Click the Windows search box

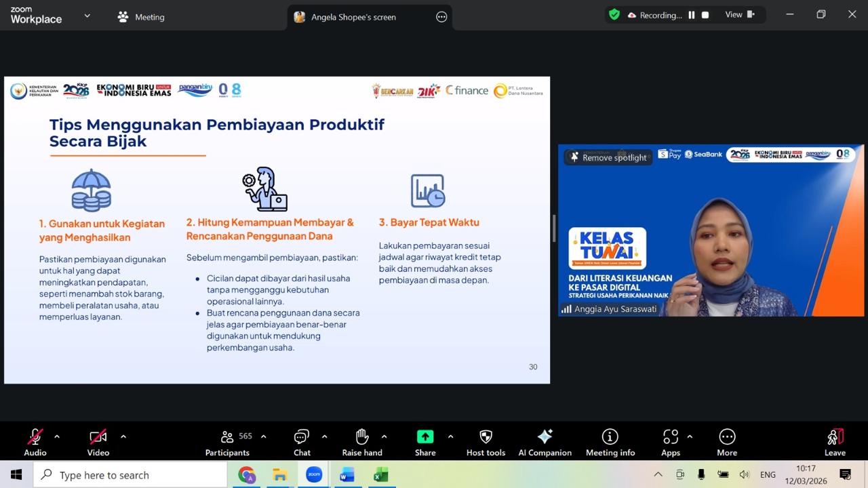tap(130, 475)
